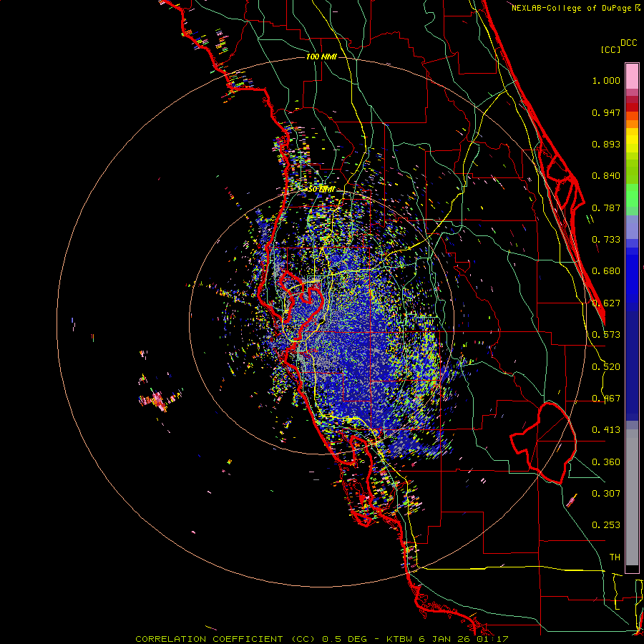Viewport: 644px width, 644px height.
Task: Click the TH threshold label on the scale
Action: [x=615, y=557]
